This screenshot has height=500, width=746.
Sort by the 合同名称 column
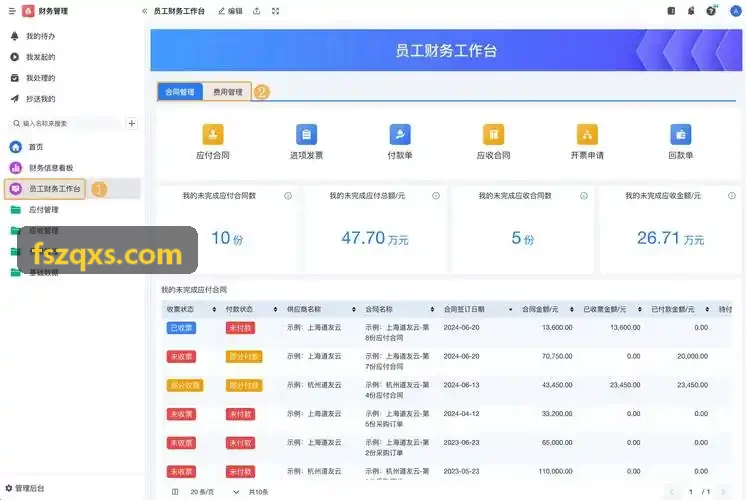(x=432, y=309)
